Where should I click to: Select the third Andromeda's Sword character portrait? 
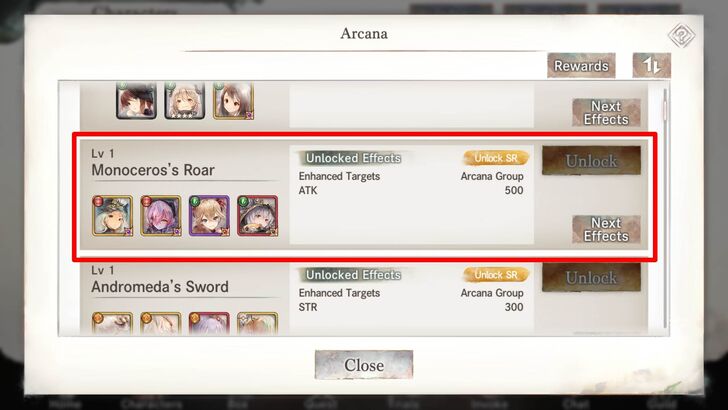[209, 323]
